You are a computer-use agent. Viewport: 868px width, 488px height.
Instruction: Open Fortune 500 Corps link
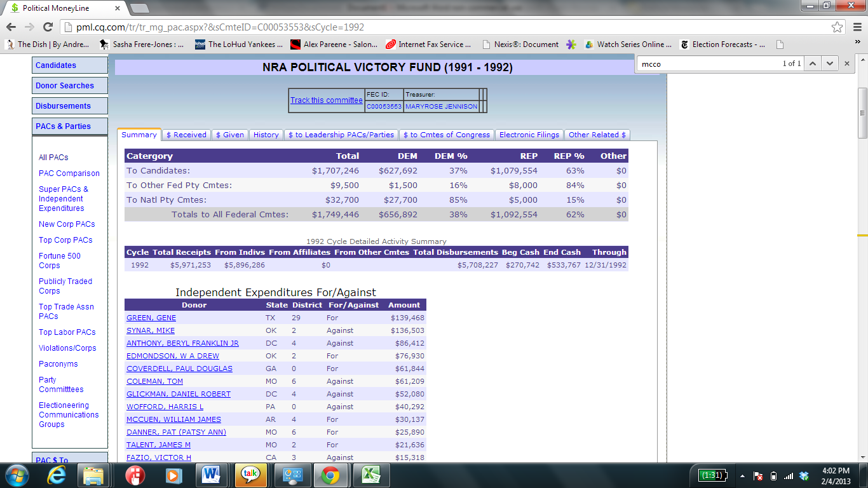click(60, 261)
